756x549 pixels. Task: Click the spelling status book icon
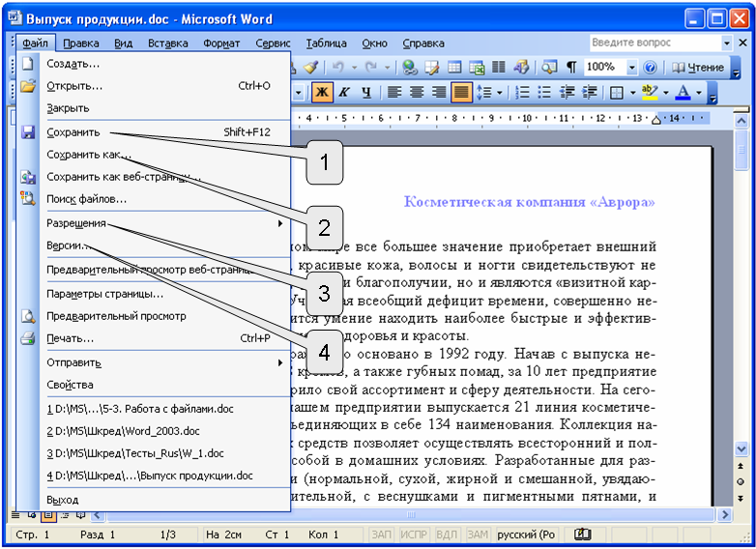(x=582, y=535)
